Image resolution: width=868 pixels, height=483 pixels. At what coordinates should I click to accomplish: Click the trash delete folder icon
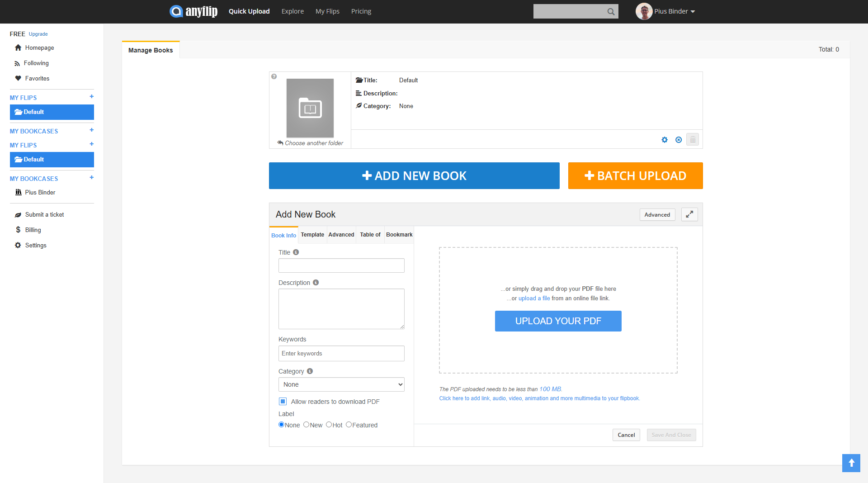[x=693, y=140]
